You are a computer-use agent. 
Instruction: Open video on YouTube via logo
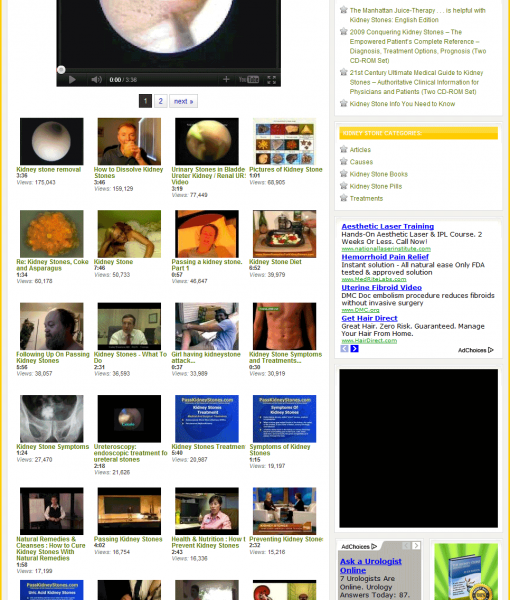[249, 80]
